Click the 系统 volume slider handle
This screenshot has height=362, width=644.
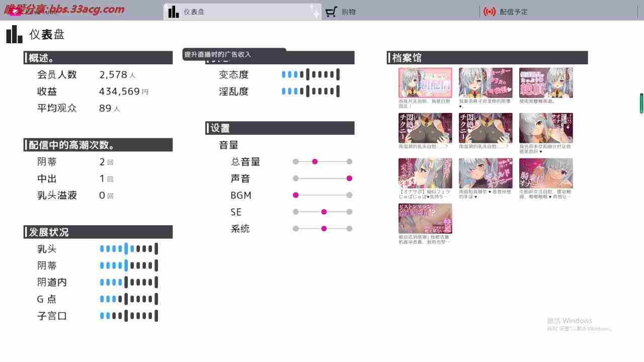pyautogui.click(x=324, y=229)
